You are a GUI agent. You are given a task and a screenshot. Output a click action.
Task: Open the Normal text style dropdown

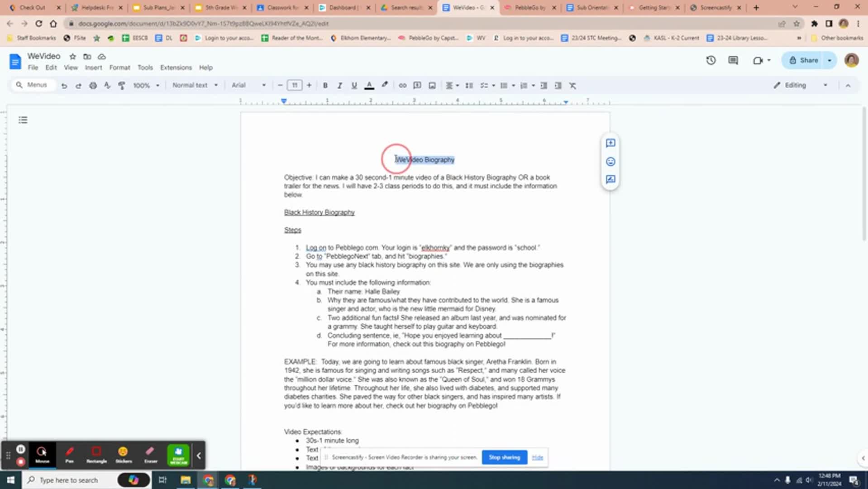(x=195, y=85)
